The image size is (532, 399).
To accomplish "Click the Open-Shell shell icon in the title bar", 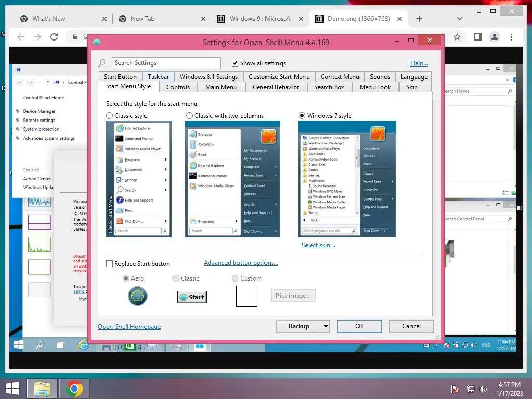I will coord(97,43).
